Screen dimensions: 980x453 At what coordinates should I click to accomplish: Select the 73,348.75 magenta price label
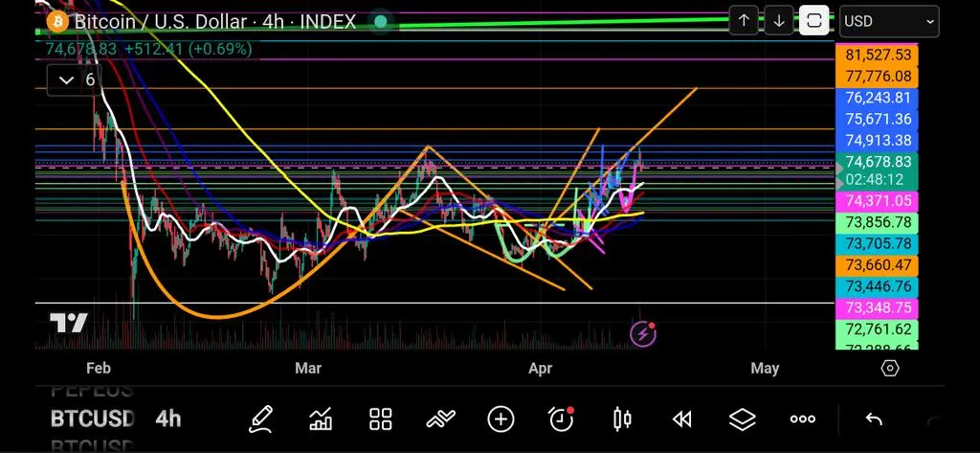[878, 307]
